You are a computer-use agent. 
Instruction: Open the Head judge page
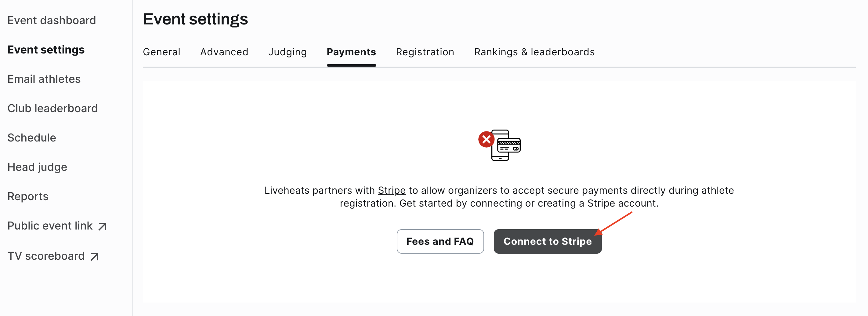[37, 167]
